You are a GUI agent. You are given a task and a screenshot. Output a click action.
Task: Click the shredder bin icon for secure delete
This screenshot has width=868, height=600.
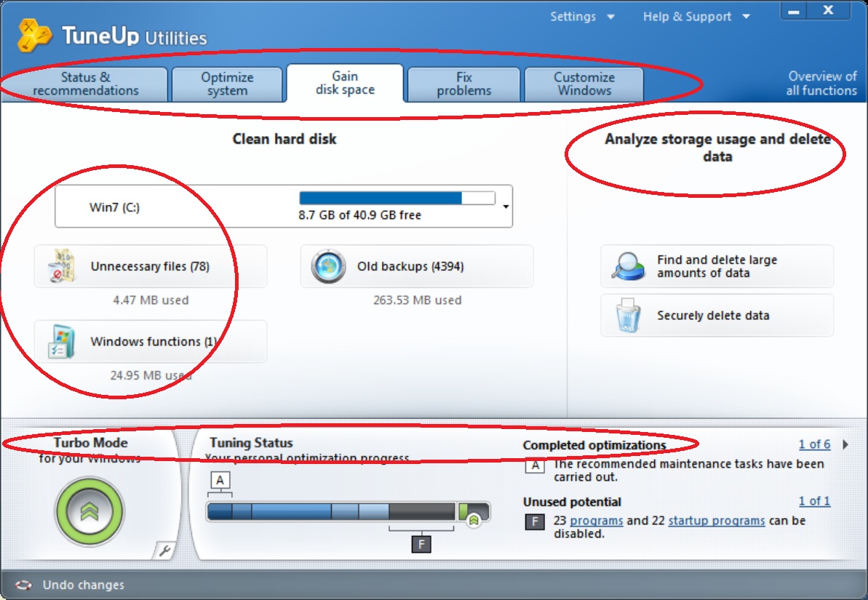point(629,316)
